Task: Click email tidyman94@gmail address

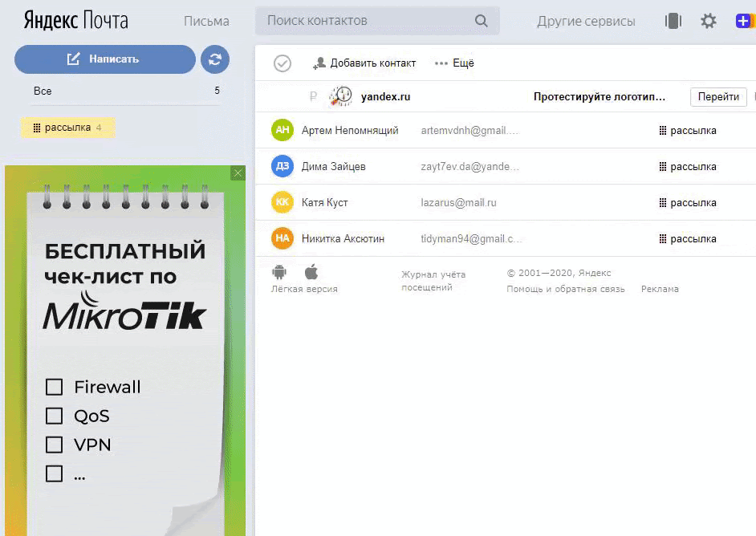Action: [x=471, y=239]
